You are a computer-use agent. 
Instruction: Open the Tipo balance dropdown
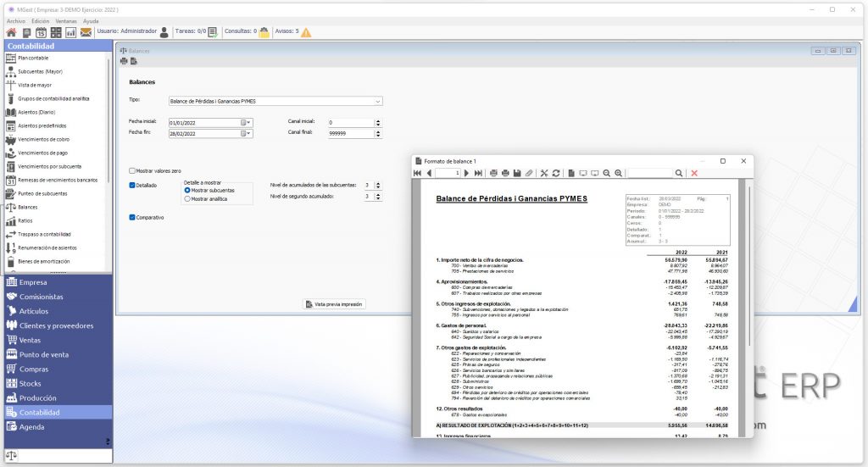[377, 101]
